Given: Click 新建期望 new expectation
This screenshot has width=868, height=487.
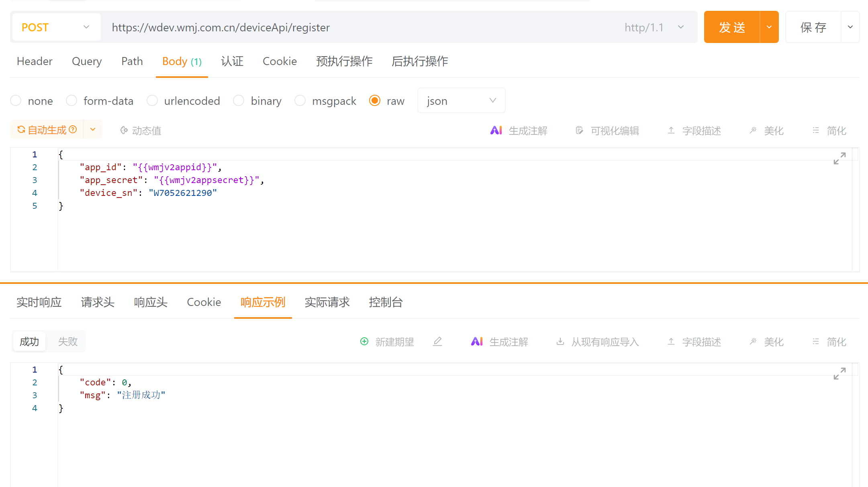Looking at the screenshot, I should pyautogui.click(x=387, y=342).
